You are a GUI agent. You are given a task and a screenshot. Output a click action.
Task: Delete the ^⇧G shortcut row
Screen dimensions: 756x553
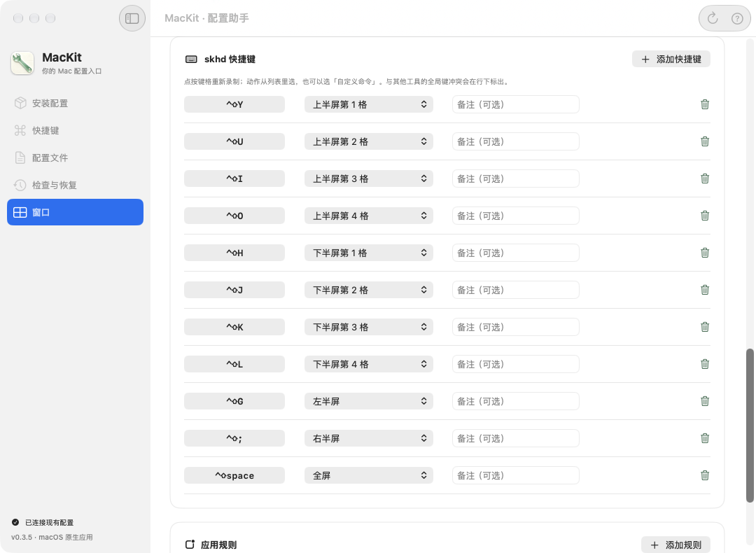705,401
